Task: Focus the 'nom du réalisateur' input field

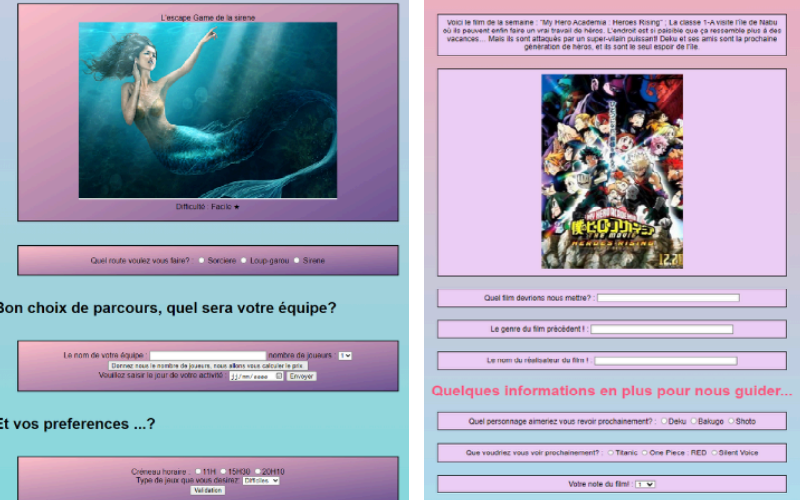Action: (x=666, y=361)
